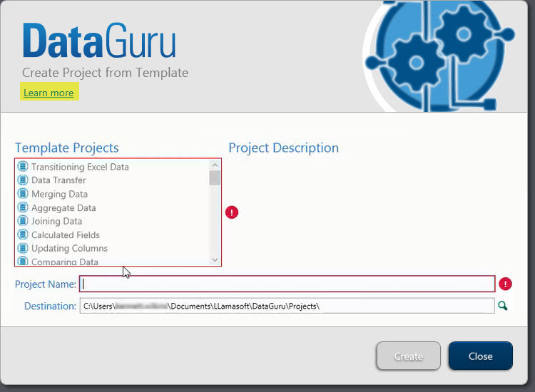Browse destination folder with magnifier icon
Viewport: 535px width, 392px height.
pos(503,306)
